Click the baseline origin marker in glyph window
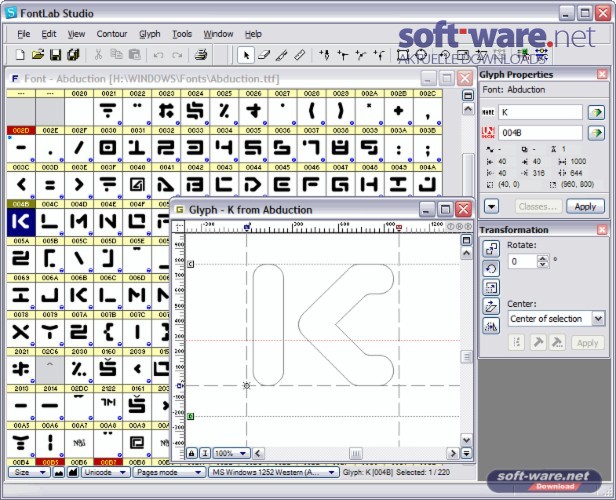The image size is (616, 500). coord(247,385)
